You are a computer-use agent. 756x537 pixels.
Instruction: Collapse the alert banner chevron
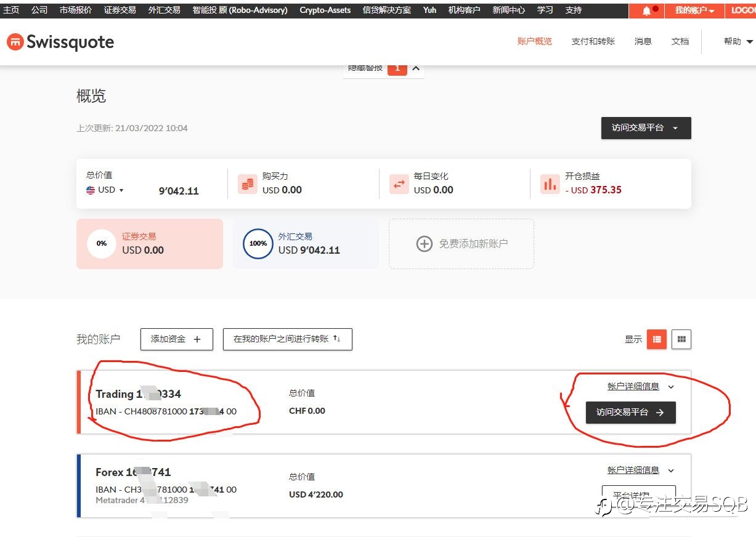[416, 68]
